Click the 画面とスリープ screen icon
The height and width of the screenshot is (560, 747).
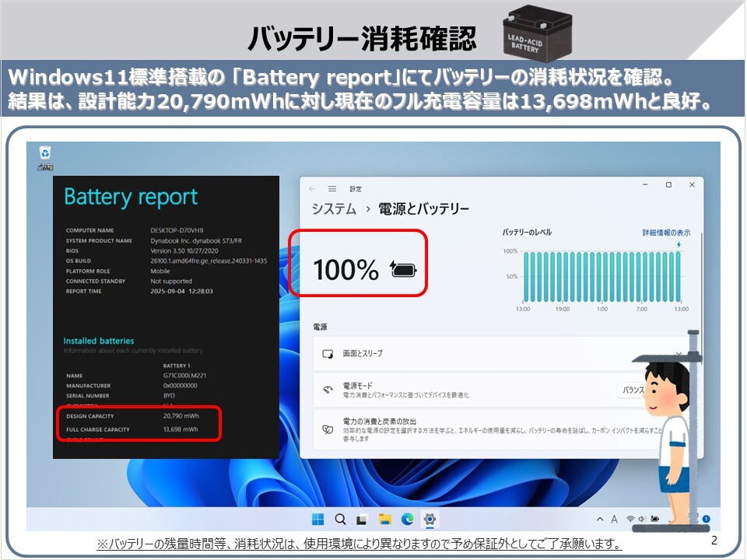click(328, 354)
